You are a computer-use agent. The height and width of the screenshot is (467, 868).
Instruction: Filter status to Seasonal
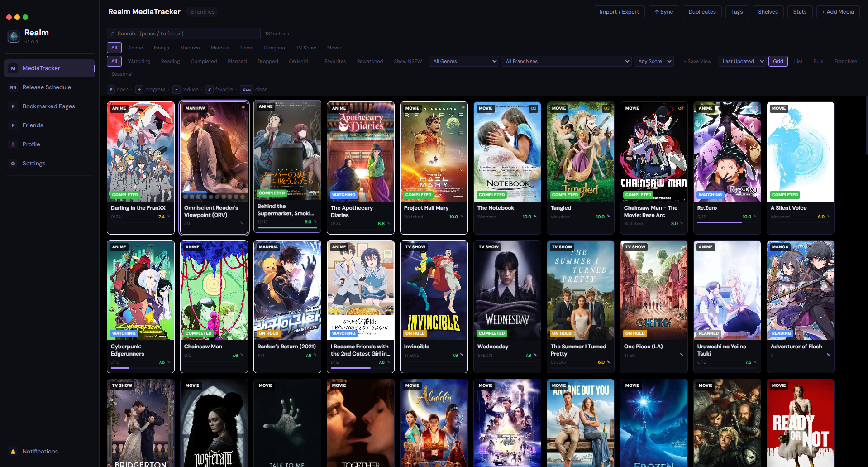(122, 74)
